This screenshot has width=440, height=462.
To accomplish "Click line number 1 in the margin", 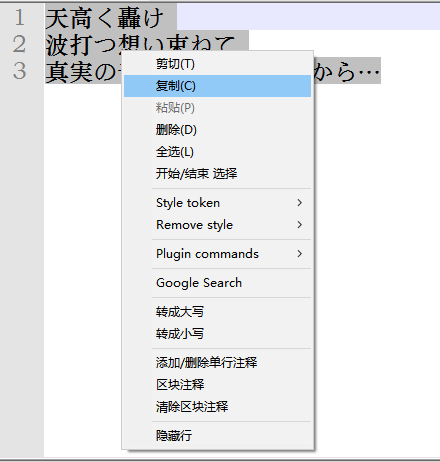I will pyautogui.click(x=19, y=17).
